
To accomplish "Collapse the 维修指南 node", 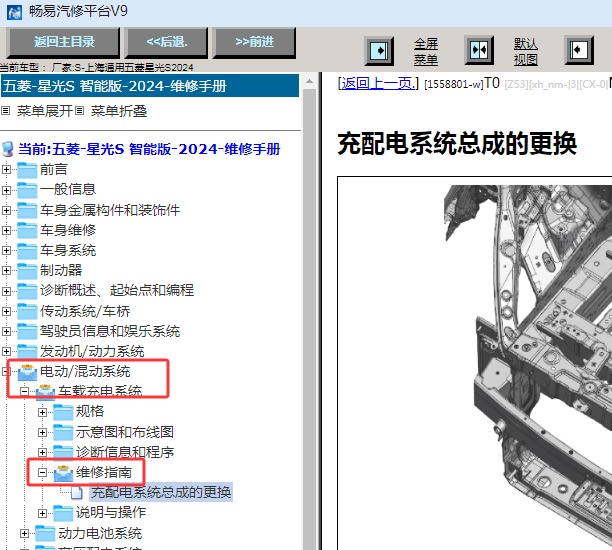I will [42, 473].
